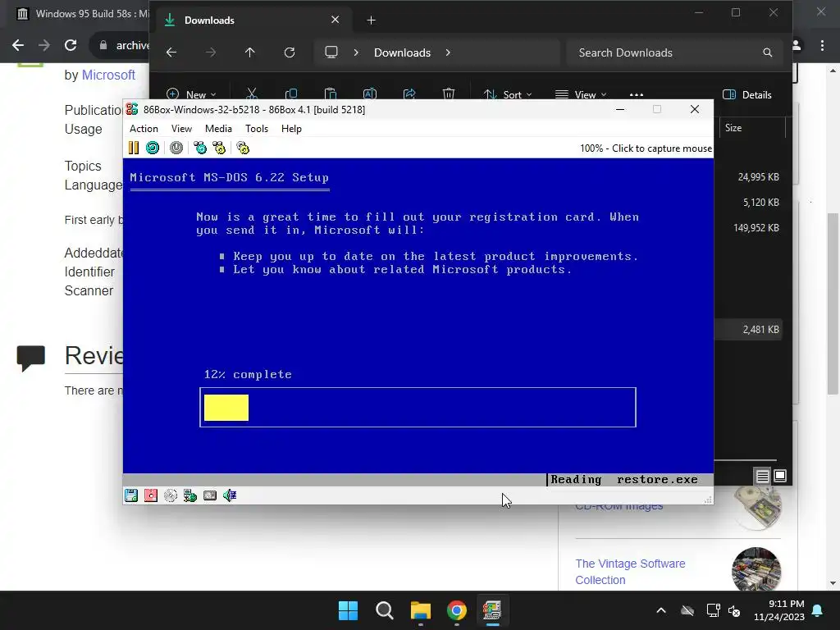This screenshot has width=840, height=630.
Task: Open Windows Search from taskbar
Action: click(x=385, y=610)
